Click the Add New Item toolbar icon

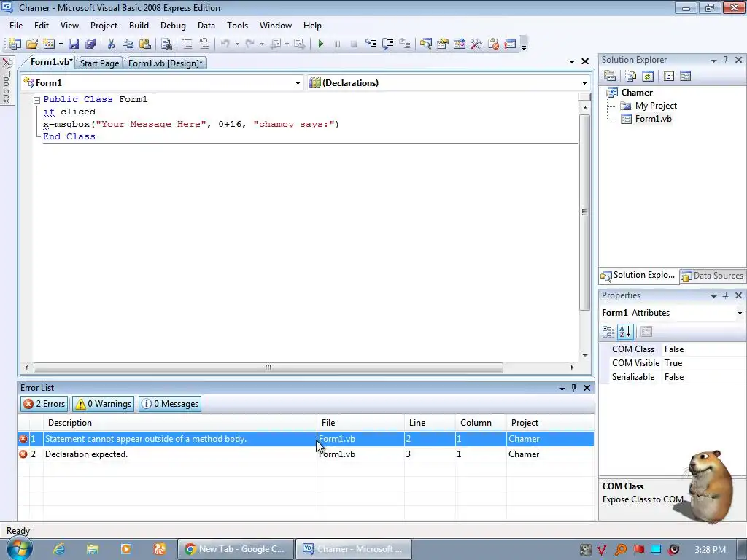pos(49,44)
